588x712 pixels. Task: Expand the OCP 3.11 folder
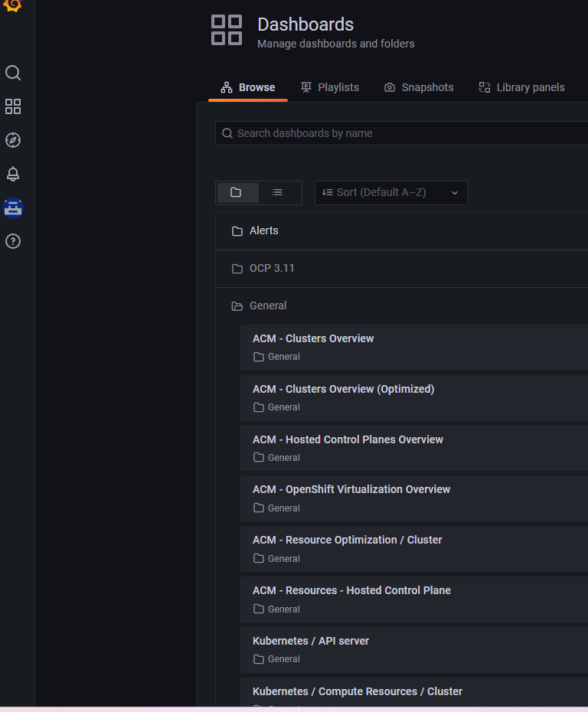pos(401,269)
